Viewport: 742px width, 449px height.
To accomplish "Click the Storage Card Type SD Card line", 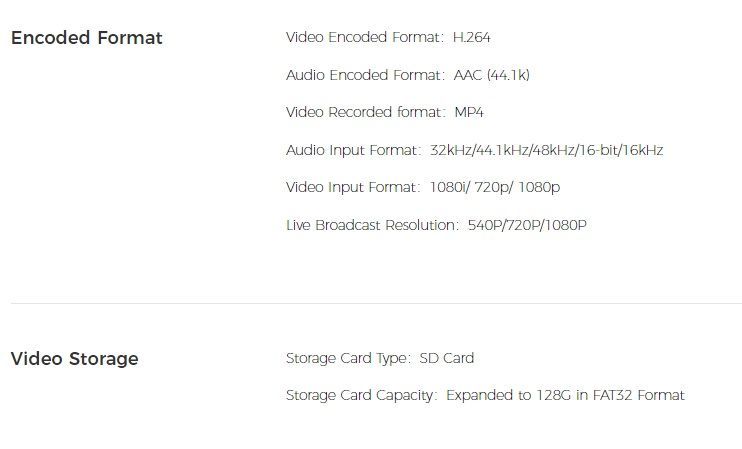I will [380, 358].
